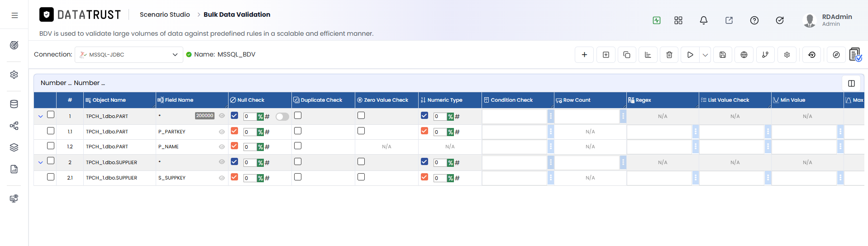This screenshot has height=246, width=868.
Task: Open the report file icon in the sidebar
Action: pyautogui.click(x=14, y=169)
